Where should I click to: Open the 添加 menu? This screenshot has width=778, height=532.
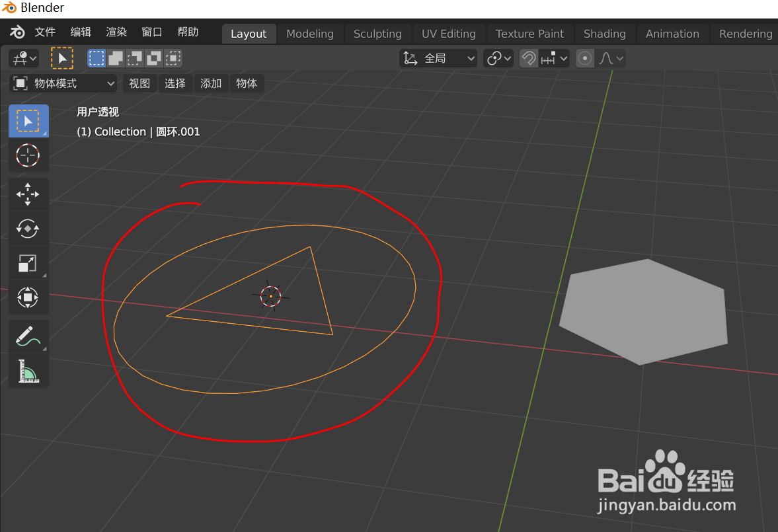tap(211, 83)
